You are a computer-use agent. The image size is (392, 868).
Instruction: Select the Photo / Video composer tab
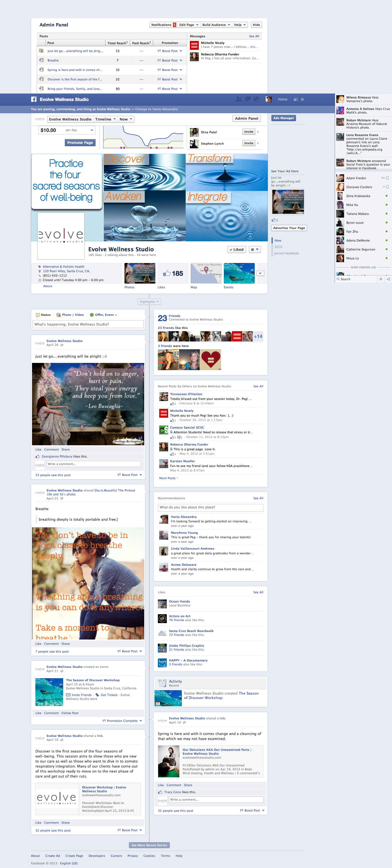[70, 315]
